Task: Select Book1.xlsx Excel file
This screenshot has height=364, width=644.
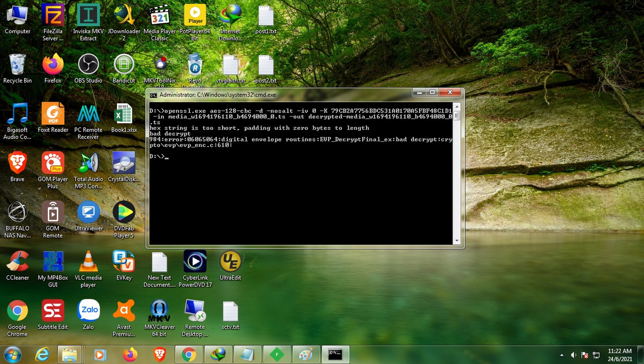Action: pyautogui.click(x=124, y=118)
